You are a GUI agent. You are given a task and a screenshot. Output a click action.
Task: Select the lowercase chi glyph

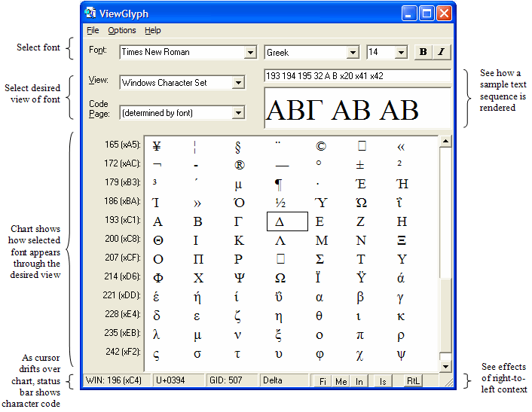click(x=359, y=356)
